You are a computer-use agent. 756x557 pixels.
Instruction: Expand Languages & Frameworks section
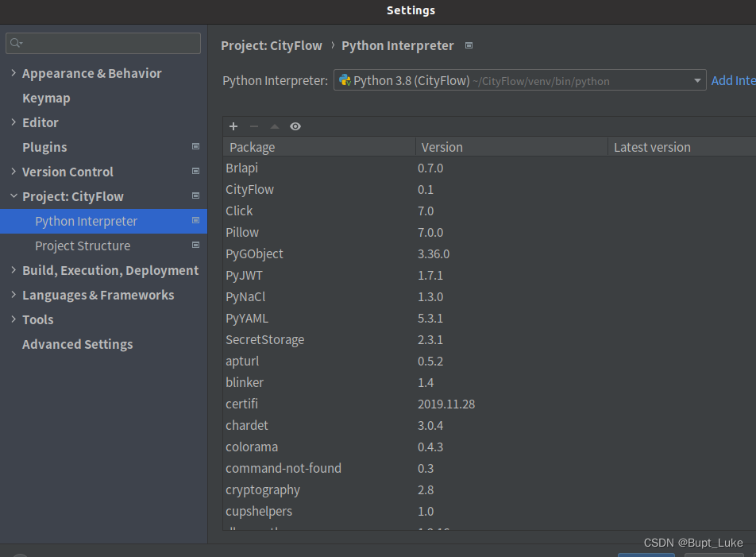(x=13, y=295)
